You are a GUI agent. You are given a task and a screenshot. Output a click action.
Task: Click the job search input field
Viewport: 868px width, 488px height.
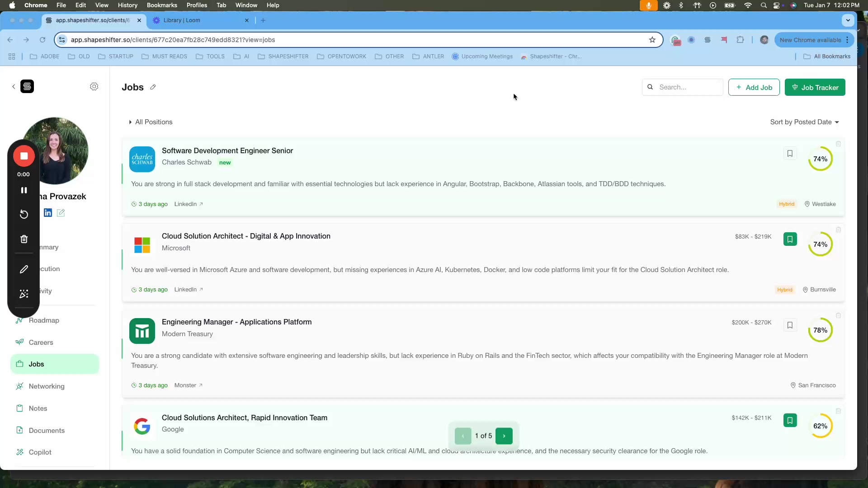click(x=682, y=87)
